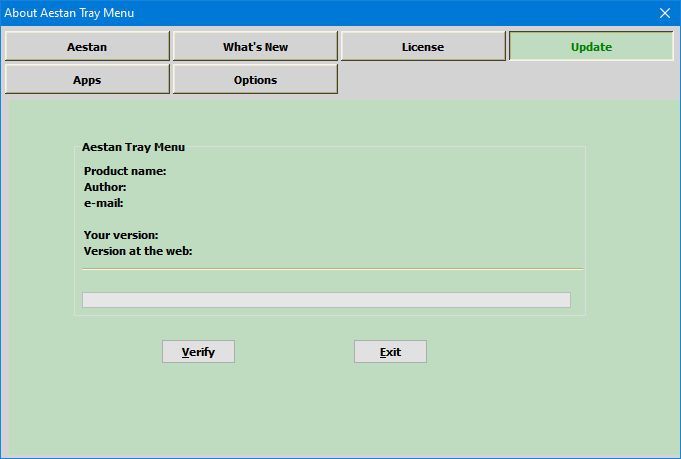Open the License tab

(x=423, y=46)
